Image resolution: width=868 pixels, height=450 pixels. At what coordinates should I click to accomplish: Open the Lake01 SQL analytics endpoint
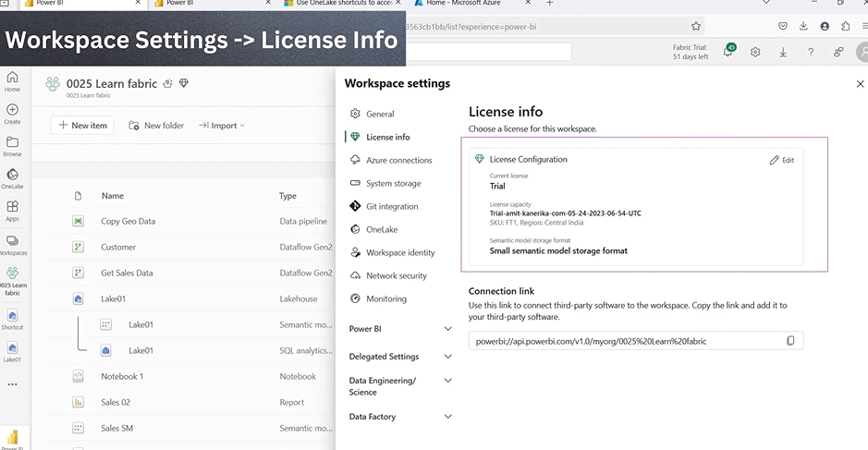tap(141, 350)
